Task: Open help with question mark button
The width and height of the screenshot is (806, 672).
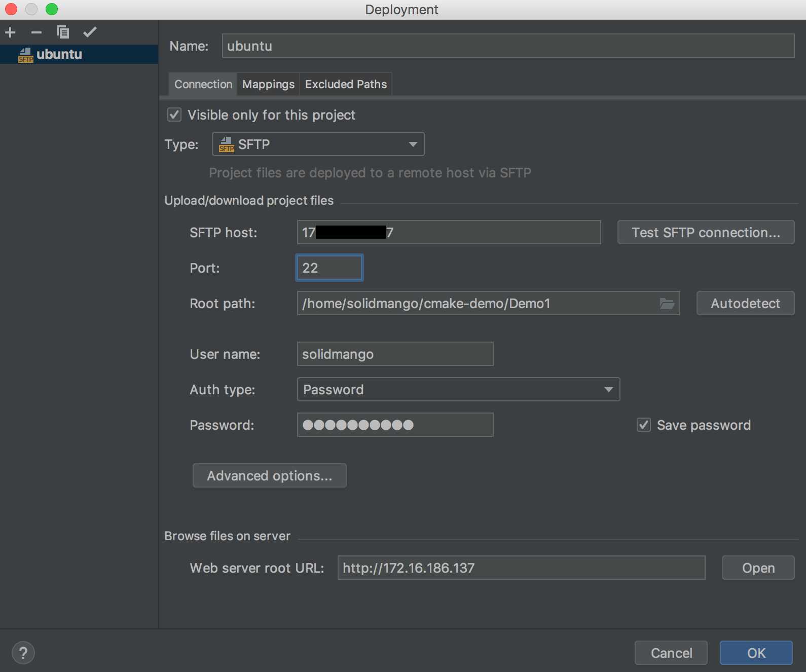Action: (x=23, y=653)
